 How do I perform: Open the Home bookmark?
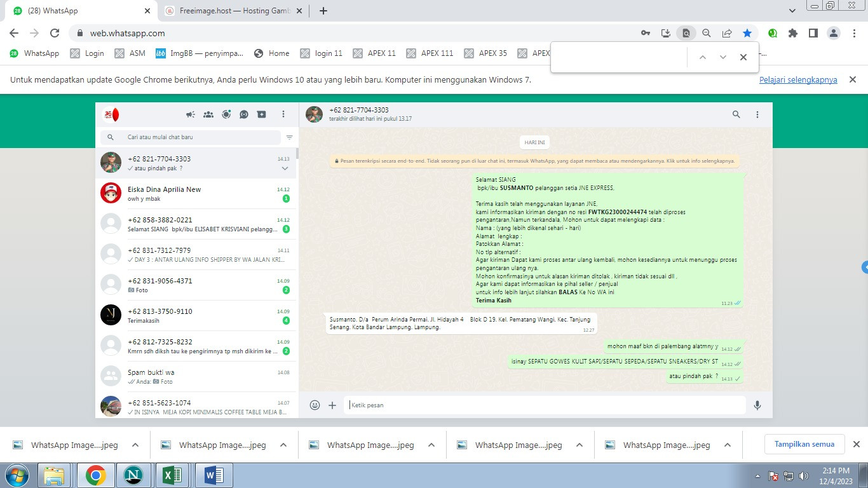pos(272,53)
